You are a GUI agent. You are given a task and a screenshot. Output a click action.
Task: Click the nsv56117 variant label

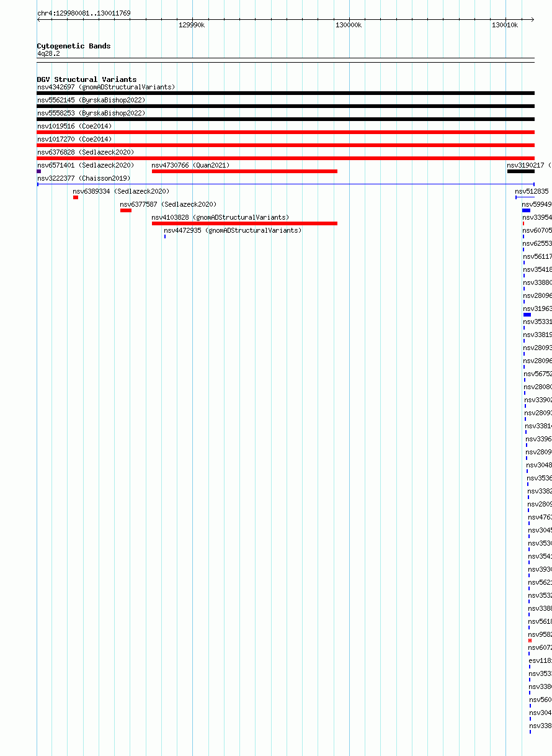point(537,256)
